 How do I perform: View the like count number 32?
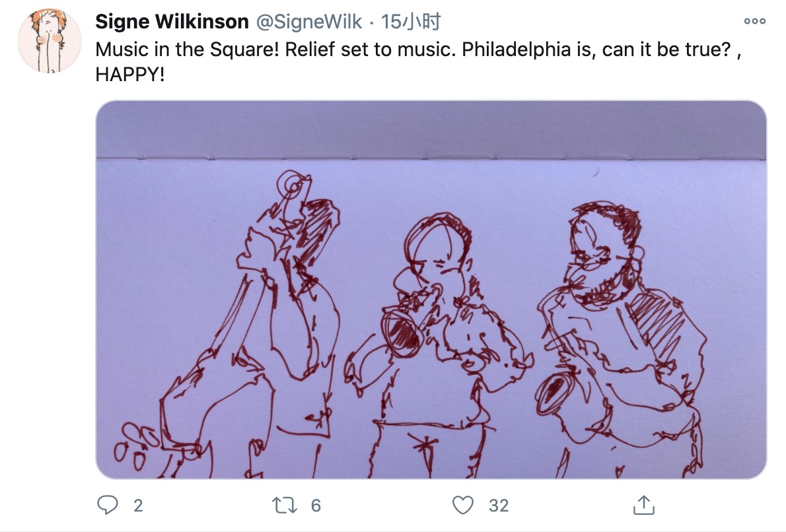point(499,506)
